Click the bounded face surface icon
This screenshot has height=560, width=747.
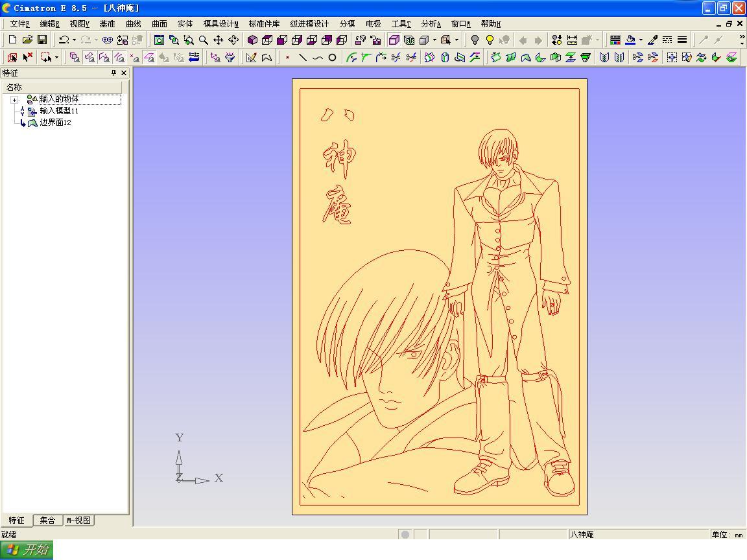[526, 58]
